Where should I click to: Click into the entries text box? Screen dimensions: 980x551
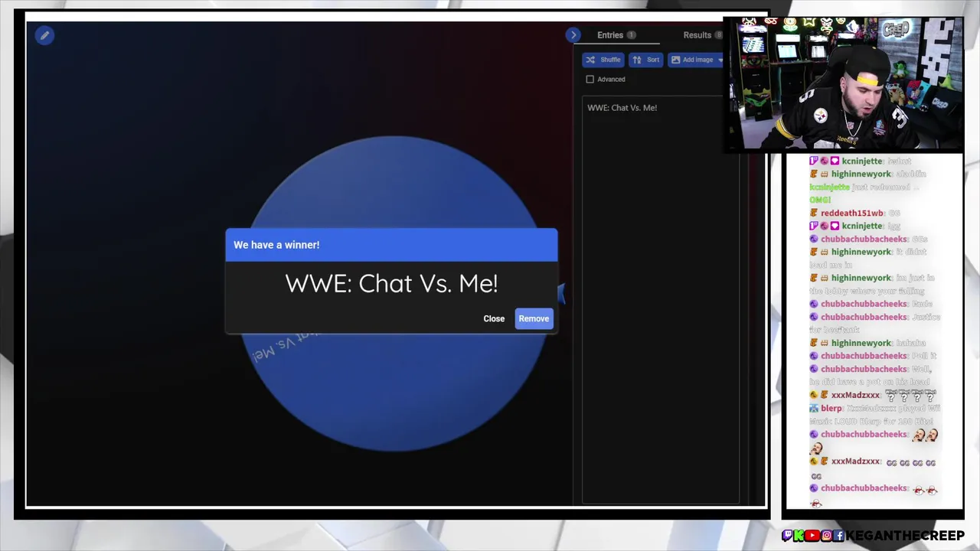pyautogui.click(x=660, y=298)
